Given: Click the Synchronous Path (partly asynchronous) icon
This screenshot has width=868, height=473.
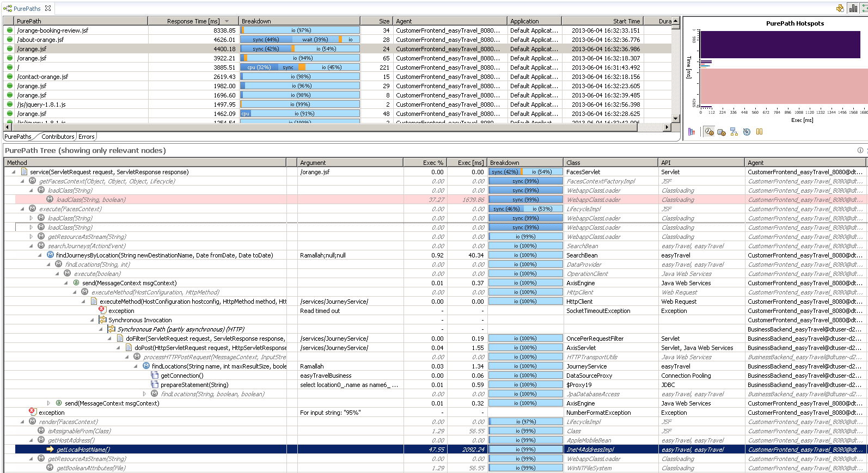Looking at the screenshot, I should (111, 329).
